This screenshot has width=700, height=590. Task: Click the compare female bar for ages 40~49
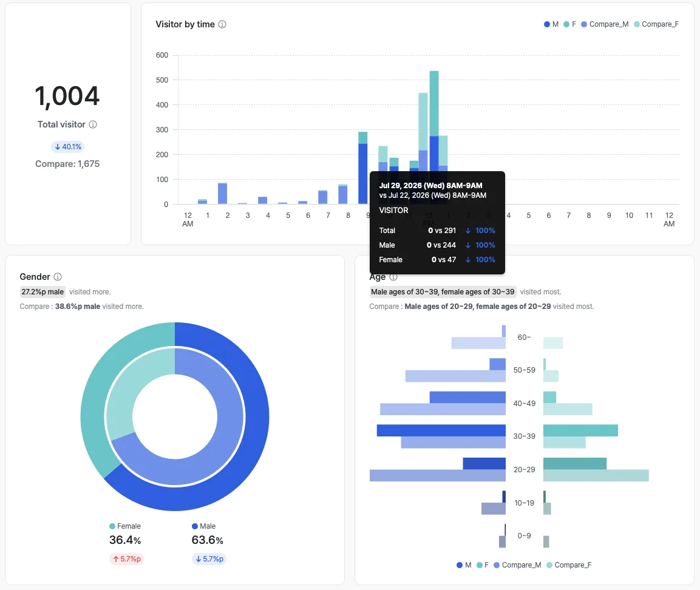(568, 409)
